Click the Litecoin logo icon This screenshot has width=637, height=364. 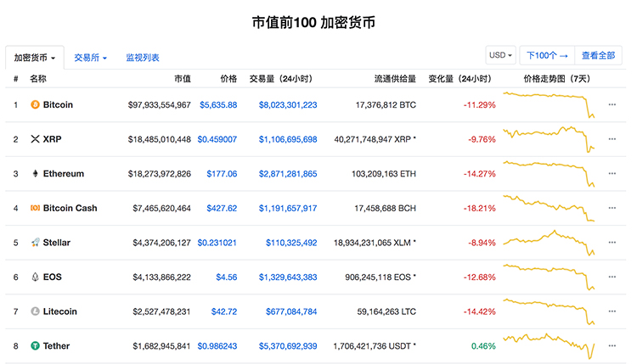point(35,311)
